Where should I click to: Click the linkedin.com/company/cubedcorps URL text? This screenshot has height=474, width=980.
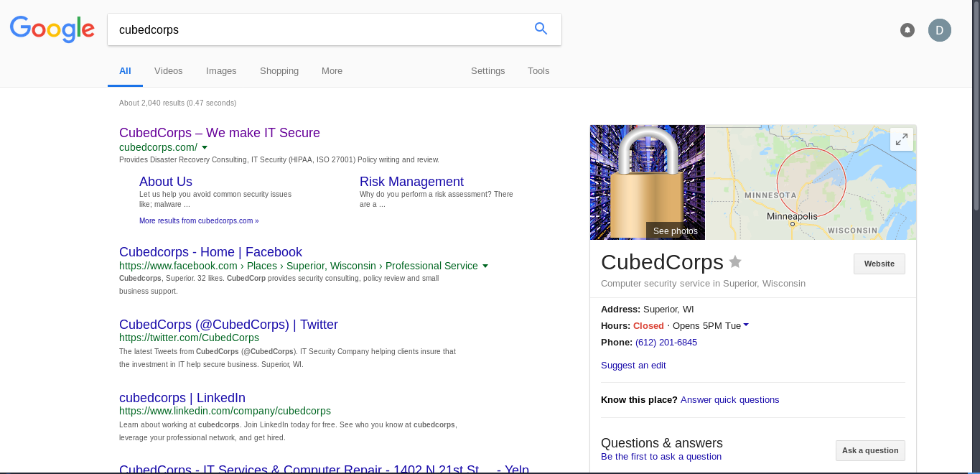click(x=225, y=411)
